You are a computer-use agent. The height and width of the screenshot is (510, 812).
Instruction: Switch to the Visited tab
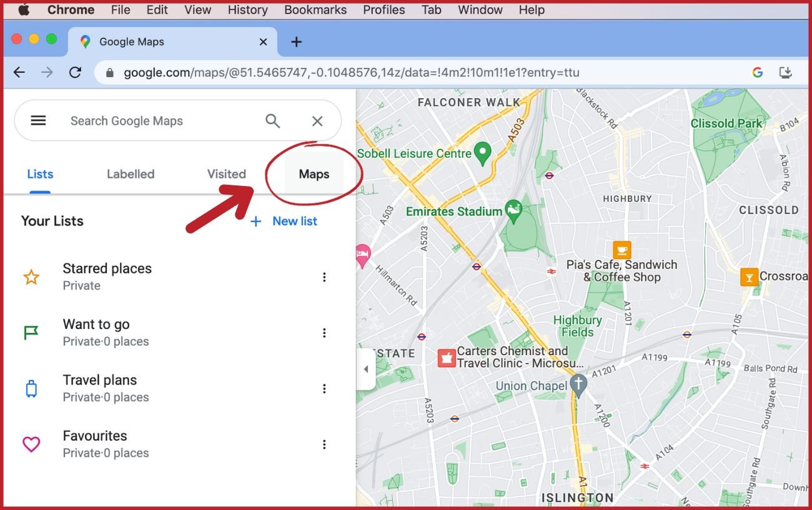coord(227,174)
